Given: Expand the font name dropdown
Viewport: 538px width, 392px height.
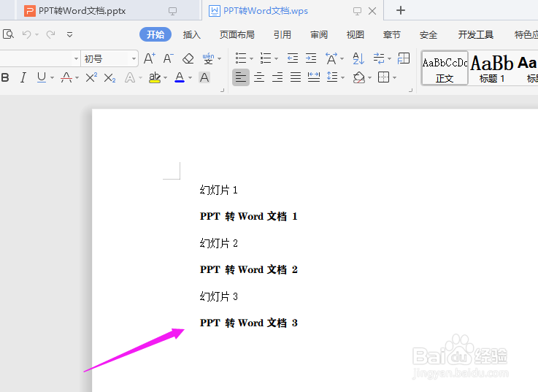Looking at the screenshot, I should 76,58.
